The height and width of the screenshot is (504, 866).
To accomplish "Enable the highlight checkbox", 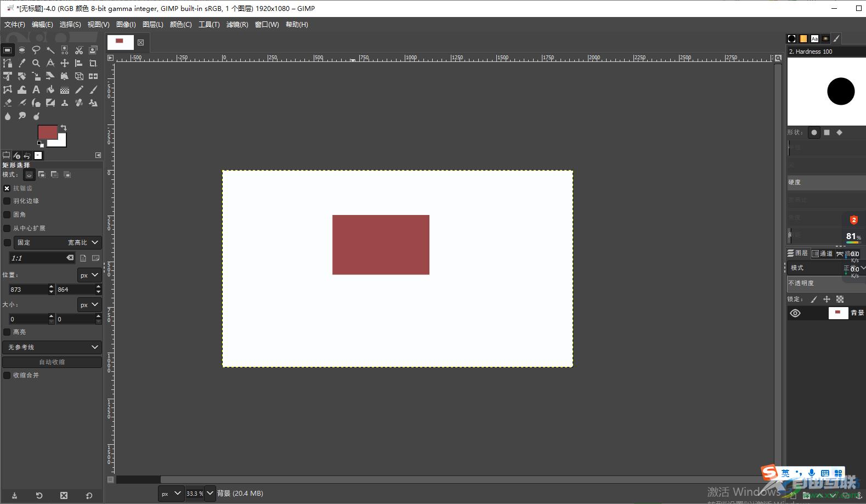I will point(7,332).
